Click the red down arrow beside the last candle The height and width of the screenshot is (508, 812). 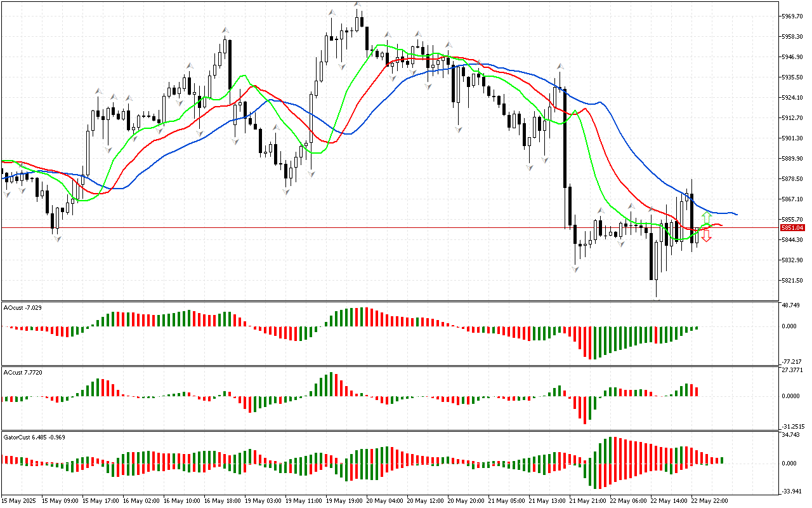pos(706,236)
